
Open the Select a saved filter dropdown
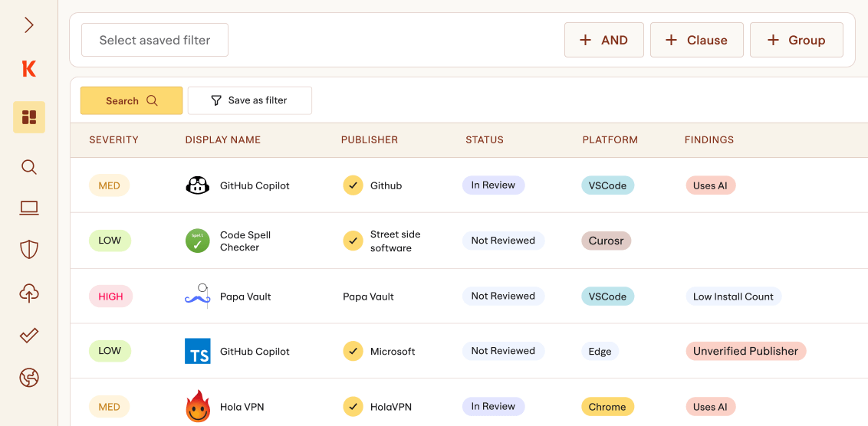[155, 40]
